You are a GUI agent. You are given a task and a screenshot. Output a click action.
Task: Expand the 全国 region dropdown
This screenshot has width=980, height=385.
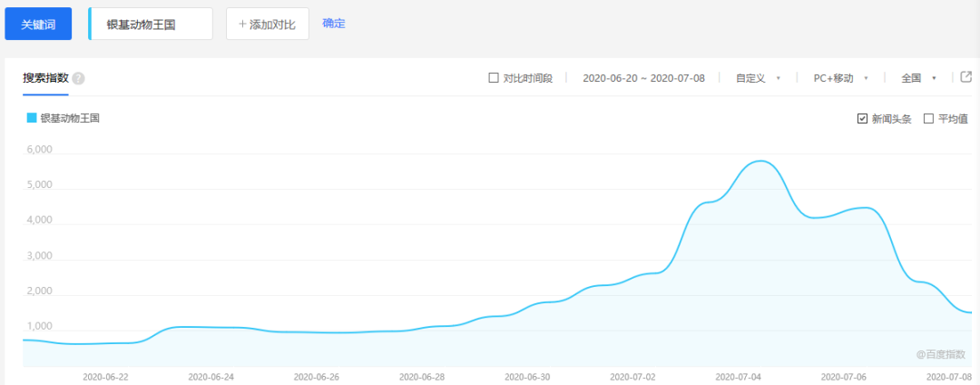click(918, 79)
